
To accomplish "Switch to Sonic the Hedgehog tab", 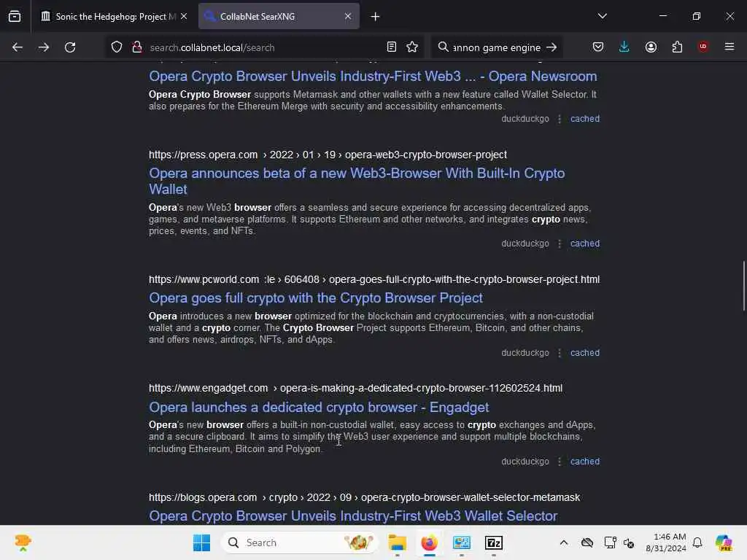I will pos(115,17).
